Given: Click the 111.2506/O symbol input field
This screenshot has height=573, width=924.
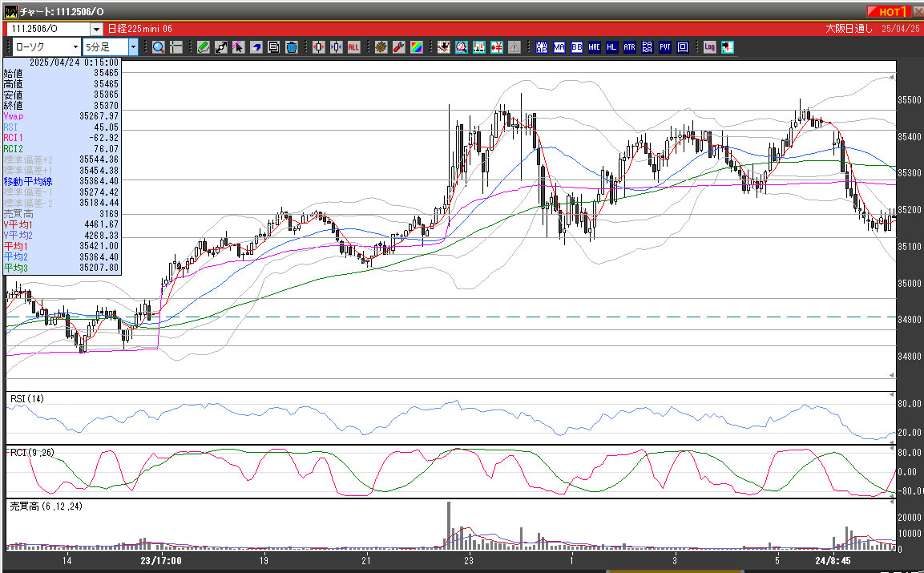Looking at the screenshot, I should [x=48, y=29].
